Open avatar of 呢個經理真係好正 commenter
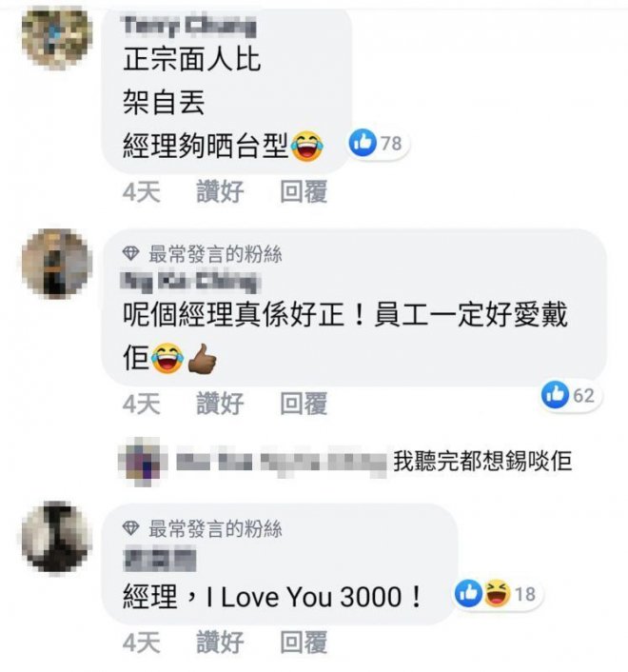628x672 pixels. point(57,264)
